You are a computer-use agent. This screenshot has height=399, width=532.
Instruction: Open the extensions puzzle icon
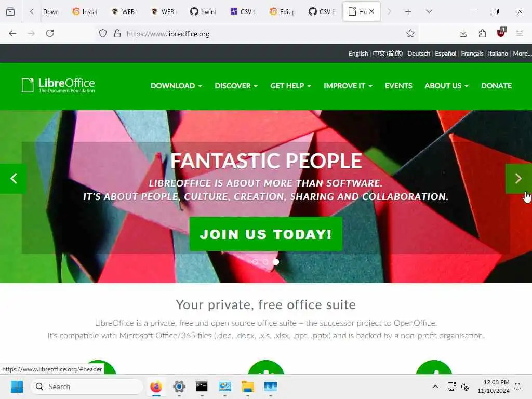click(482, 33)
